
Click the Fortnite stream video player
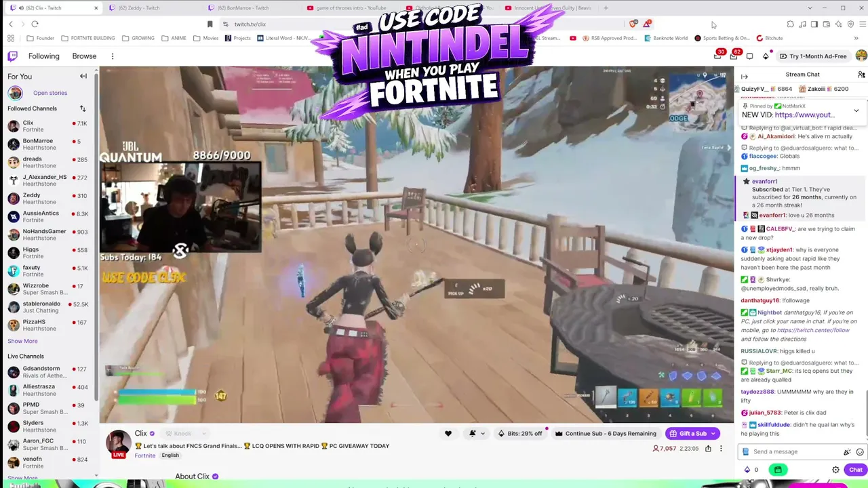click(416, 245)
